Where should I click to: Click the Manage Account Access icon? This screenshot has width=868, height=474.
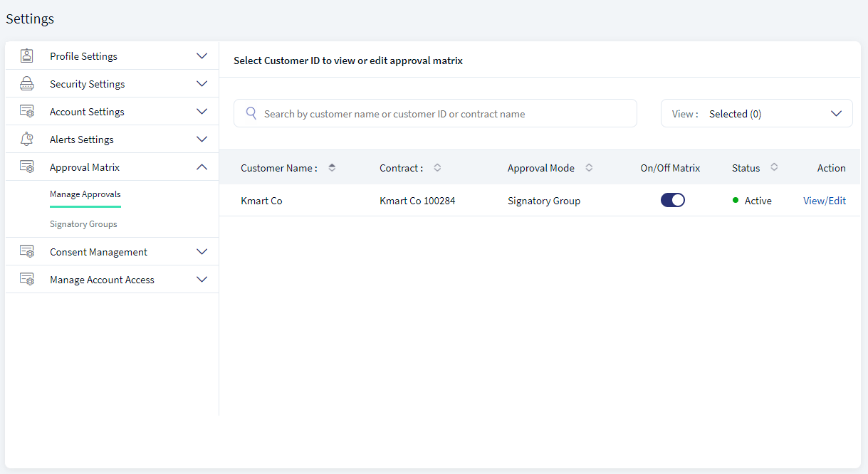(x=27, y=279)
